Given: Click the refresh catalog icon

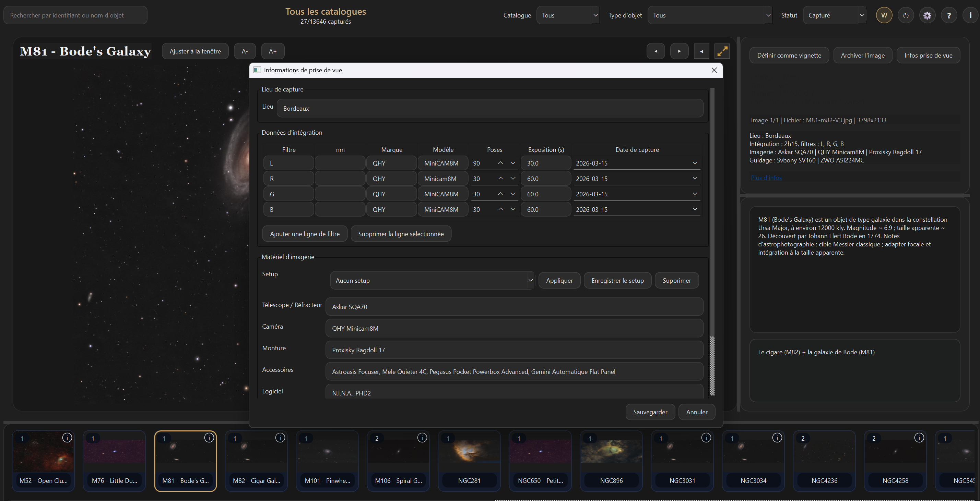Looking at the screenshot, I should coord(906,15).
